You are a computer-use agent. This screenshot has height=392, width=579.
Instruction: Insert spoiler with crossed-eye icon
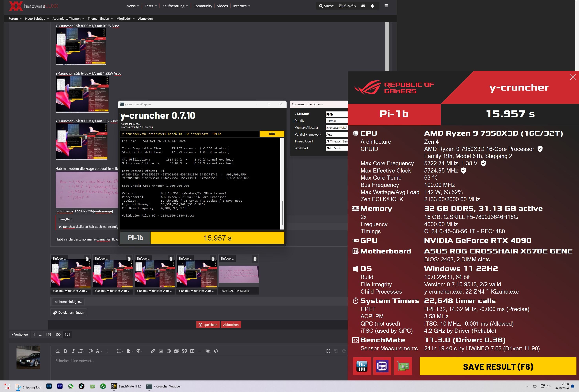point(208,351)
